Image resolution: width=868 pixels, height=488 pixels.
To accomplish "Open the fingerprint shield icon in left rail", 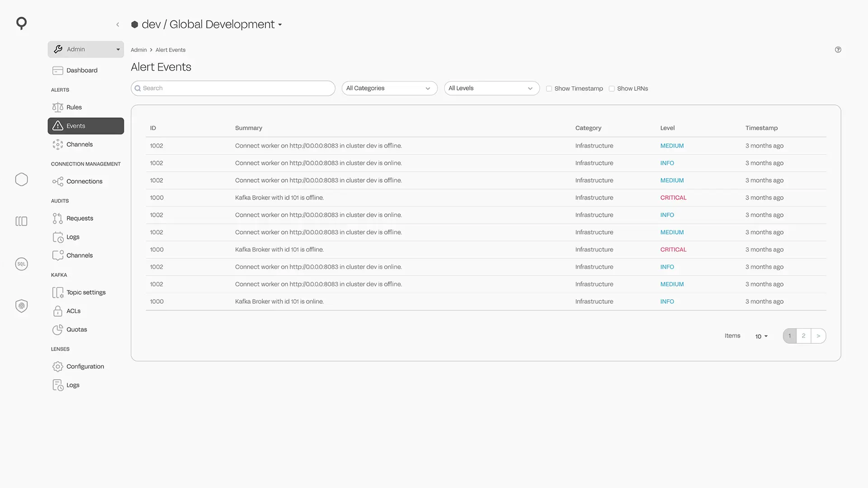I will 21,306.
